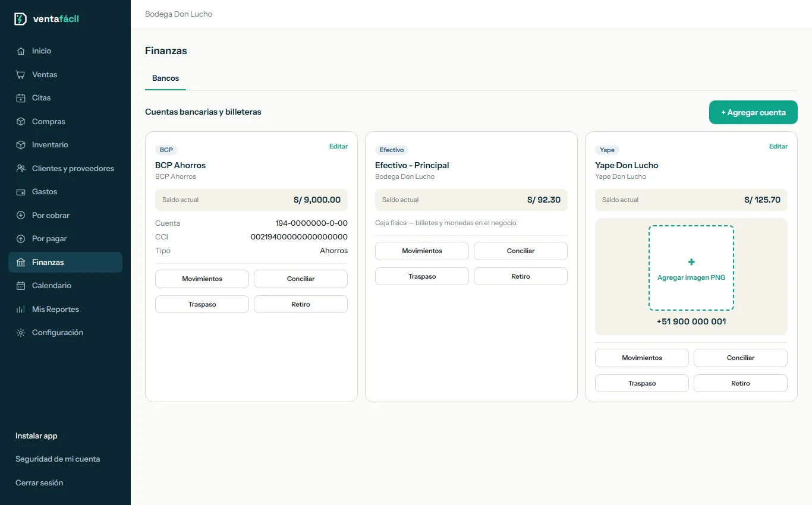This screenshot has width=812, height=505.
Task: Open Clientes y proveedores section
Action: (x=65, y=169)
